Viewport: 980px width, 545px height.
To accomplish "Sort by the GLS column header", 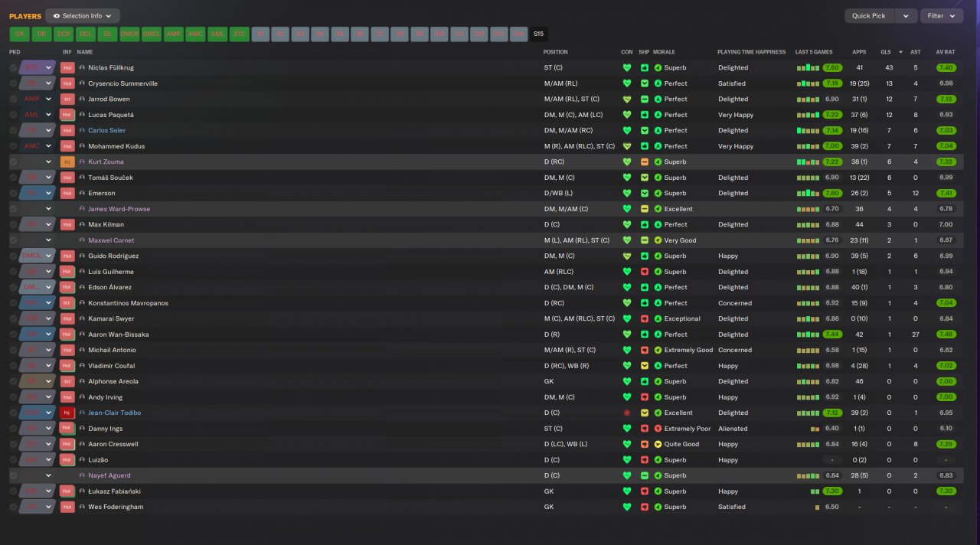I will pyautogui.click(x=886, y=52).
